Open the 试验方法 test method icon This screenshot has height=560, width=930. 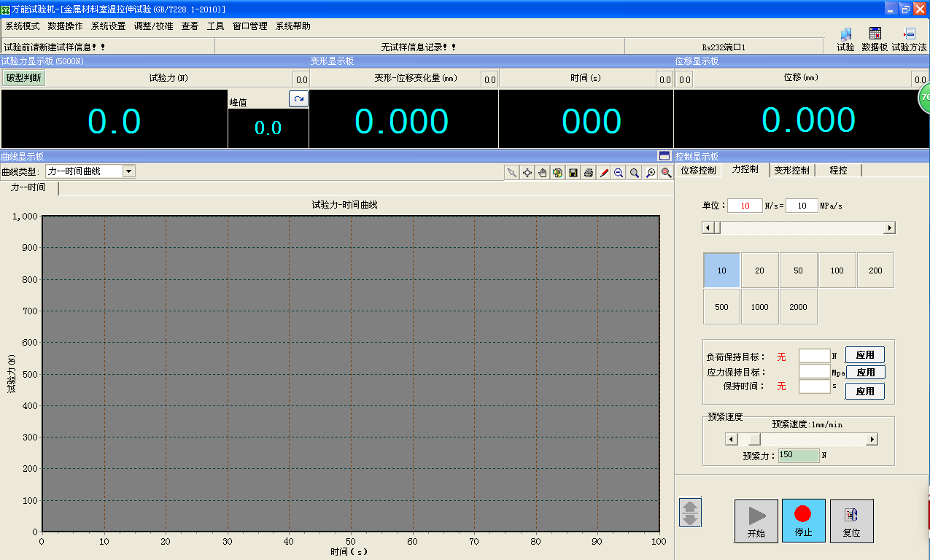tap(909, 39)
